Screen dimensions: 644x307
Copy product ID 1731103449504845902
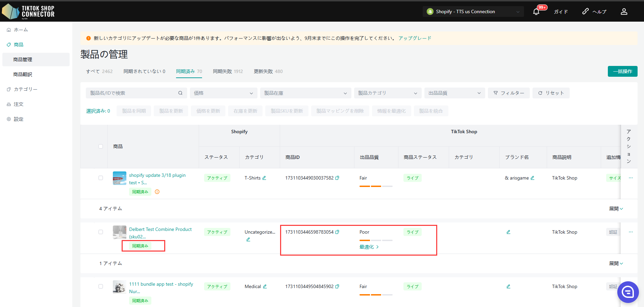(337, 286)
